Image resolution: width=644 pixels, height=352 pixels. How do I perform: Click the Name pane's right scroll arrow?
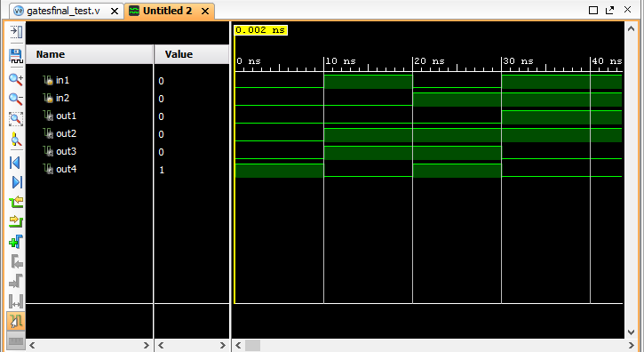coord(147,345)
